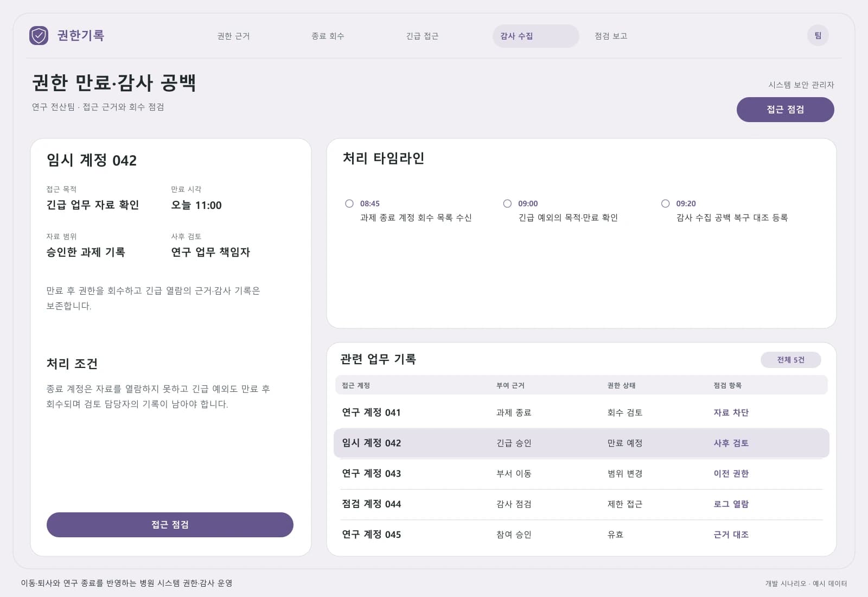The height and width of the screenshot is (597, 868).
Task: Click the 연구 업무 책임자 value
Action: point(210,252)
